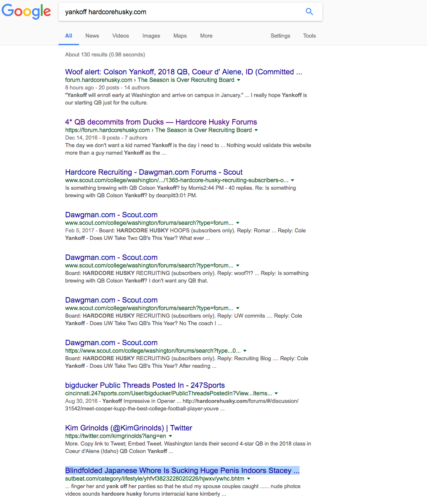Viewport: 427px width, 504px height.
Task: Switch to the Images tab
Action: pyautogui.click(x=151, y=36)
